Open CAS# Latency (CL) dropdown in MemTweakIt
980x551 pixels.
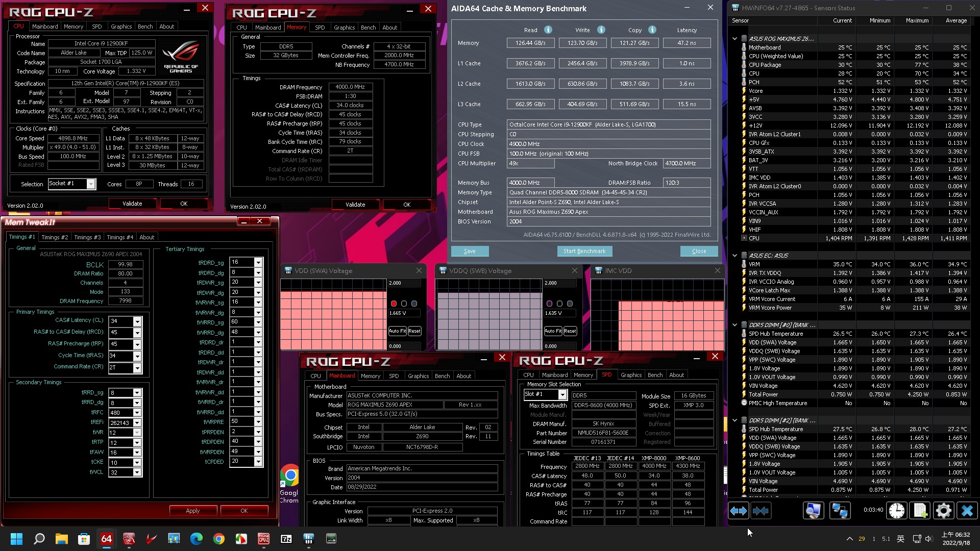[x=137, y=321]
